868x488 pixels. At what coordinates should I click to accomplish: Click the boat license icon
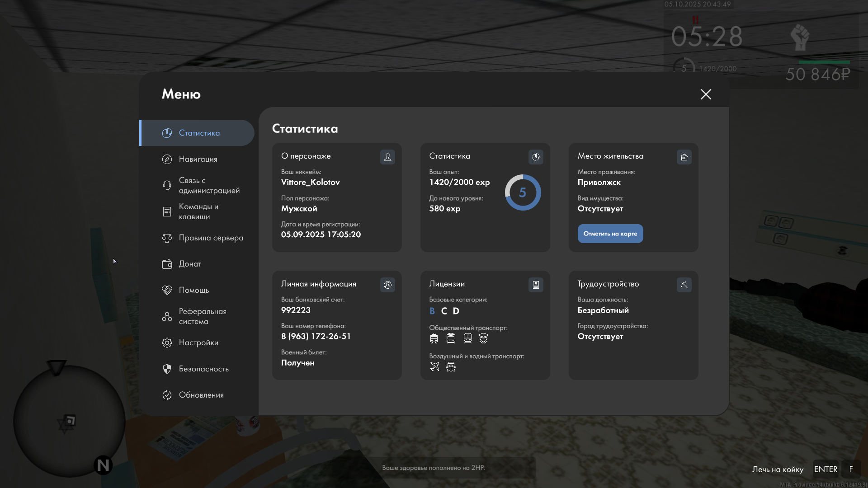451,366
